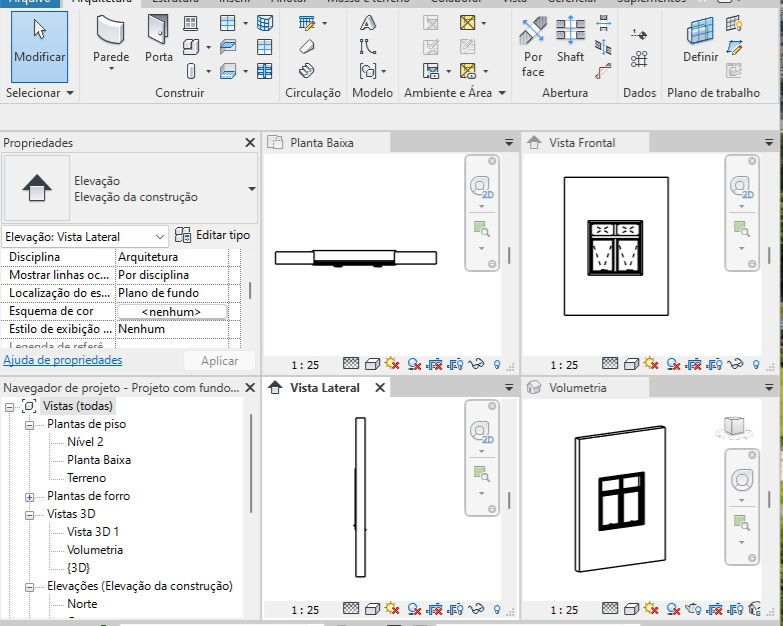
Task: Select the Rampa (ramp) tool in Circulação
Action: click(x=307, y=47)
